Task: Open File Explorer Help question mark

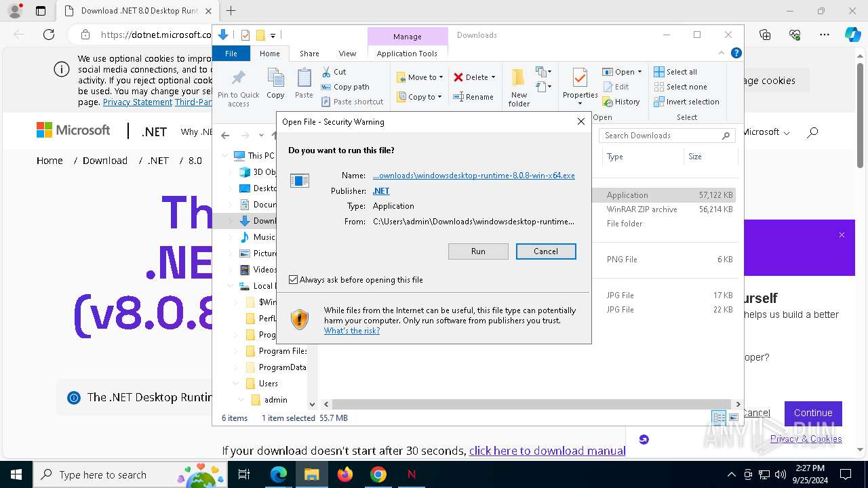Action: click(x=736, y=53)
